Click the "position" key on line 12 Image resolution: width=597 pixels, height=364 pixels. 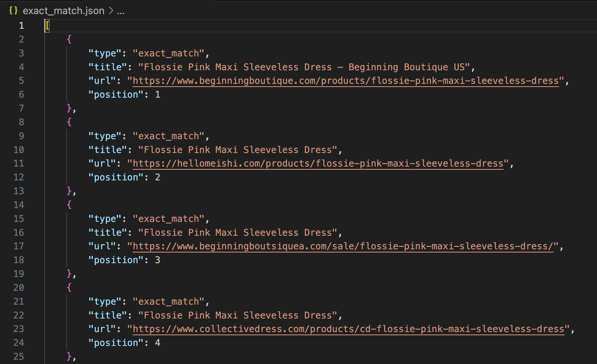(x=116, y=177)
